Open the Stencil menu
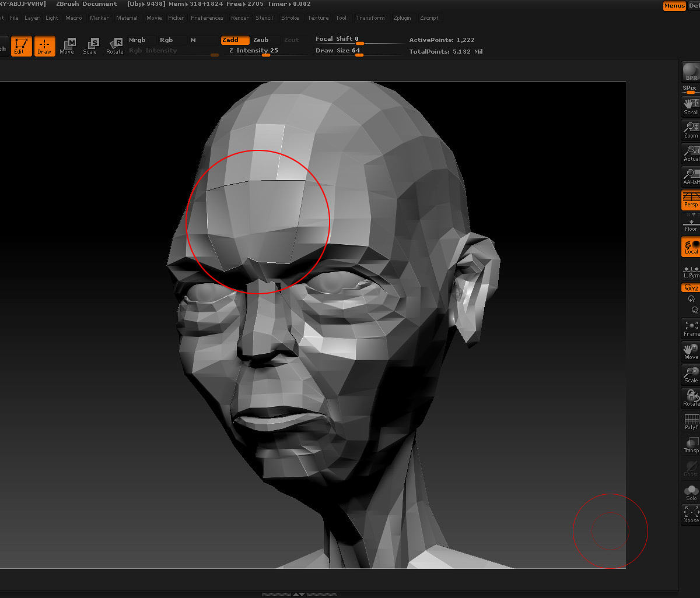Viewport: 700px width, 598px height. click(264, 18)
